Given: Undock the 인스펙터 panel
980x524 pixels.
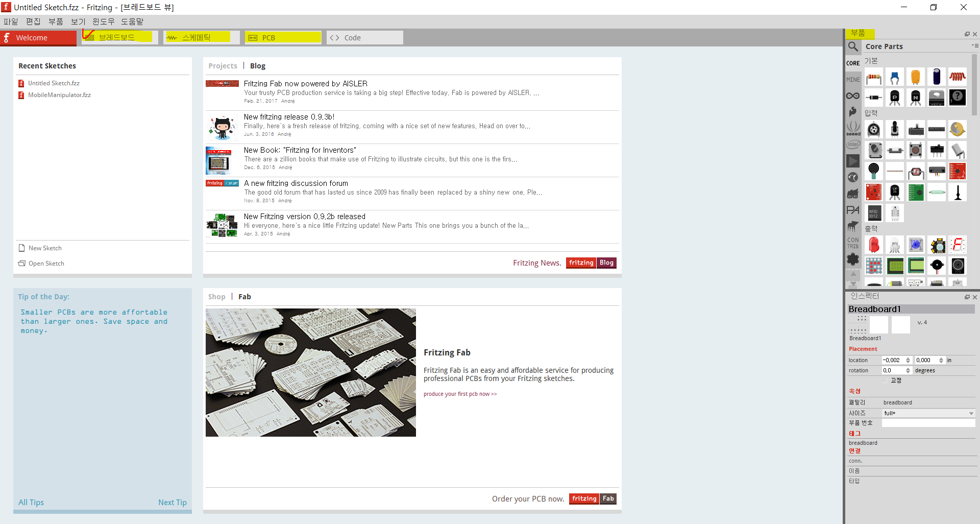Looking at the screenshot, I should 967,297.
